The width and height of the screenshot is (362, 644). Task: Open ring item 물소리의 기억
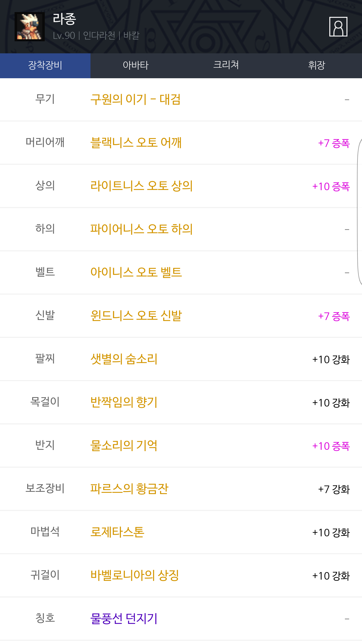click(x=124, y=446)
